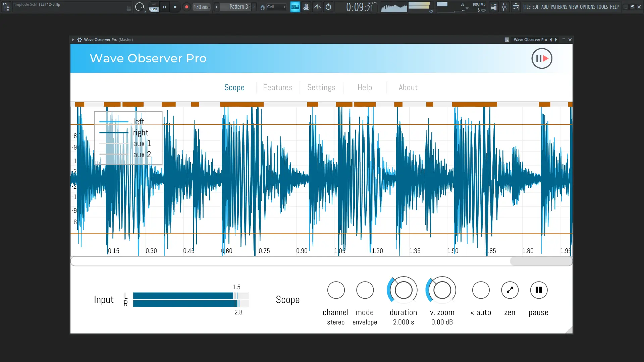Click the « auto button in the scope controls

point(480,290)
